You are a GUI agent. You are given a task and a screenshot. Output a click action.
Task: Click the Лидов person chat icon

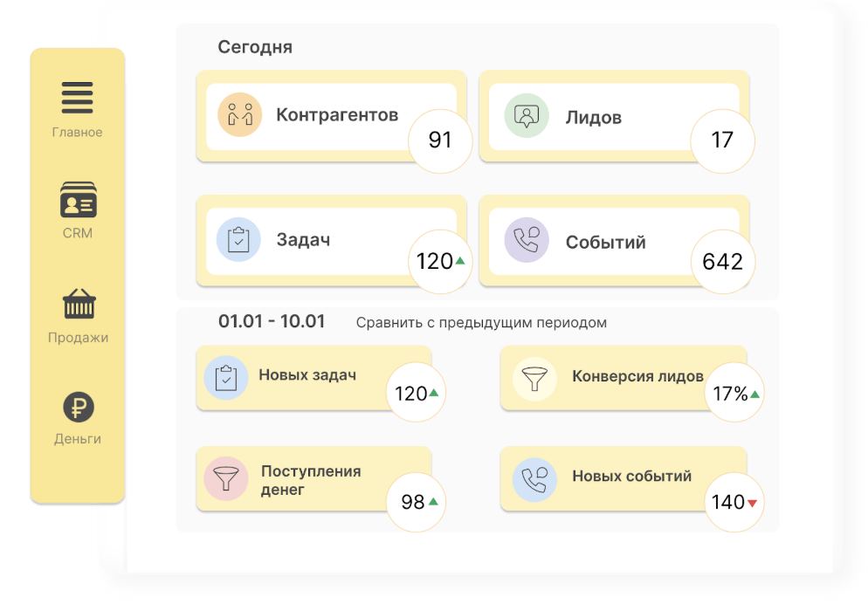click(x=527, y=116)
